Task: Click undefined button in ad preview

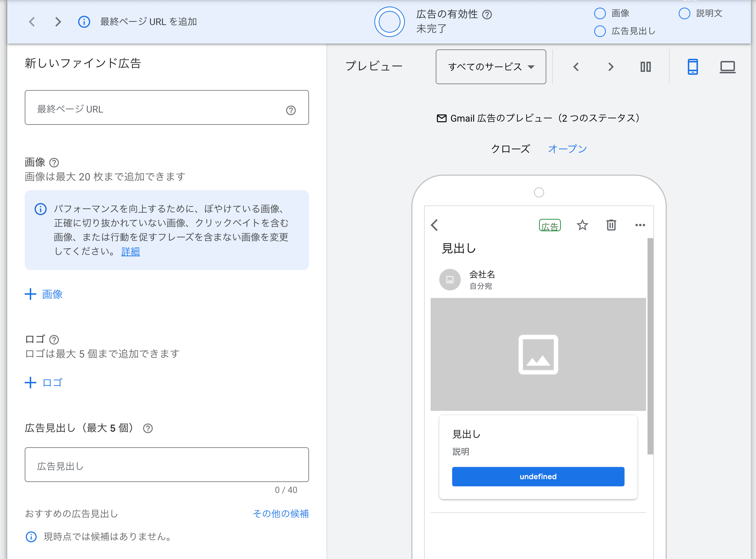Action: click(x=538, y=477)
